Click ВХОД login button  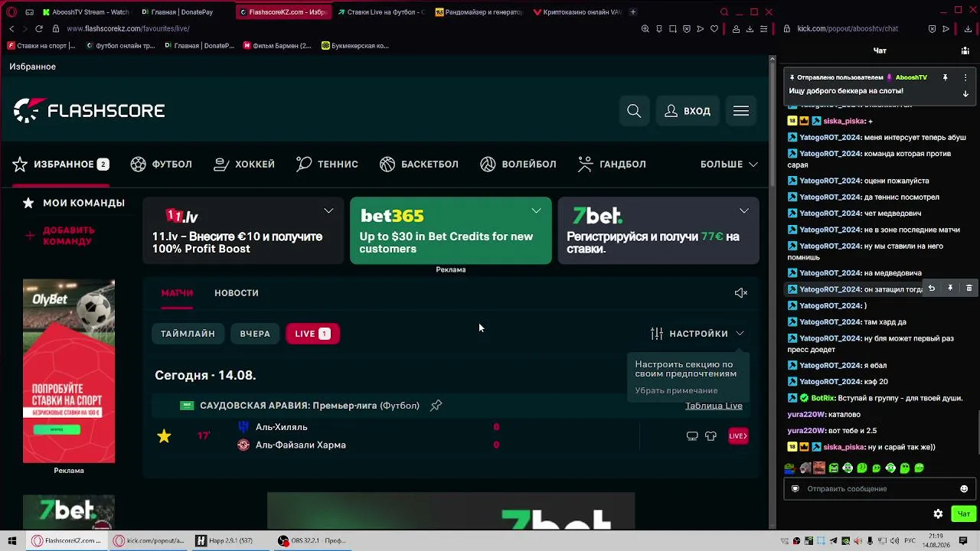coord(688,111)
